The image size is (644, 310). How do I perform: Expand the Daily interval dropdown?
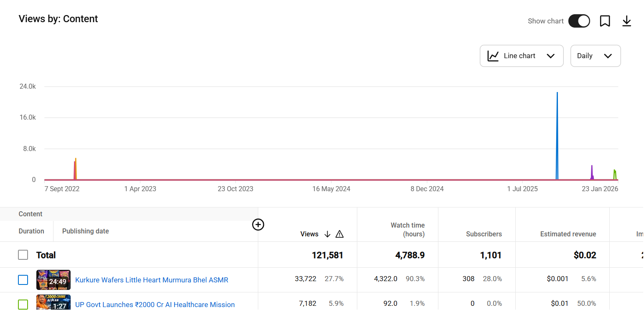click(x=595, y=56)
